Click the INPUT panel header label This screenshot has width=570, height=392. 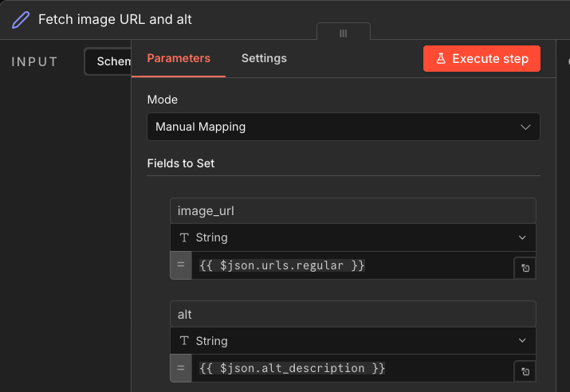[35, 61]
